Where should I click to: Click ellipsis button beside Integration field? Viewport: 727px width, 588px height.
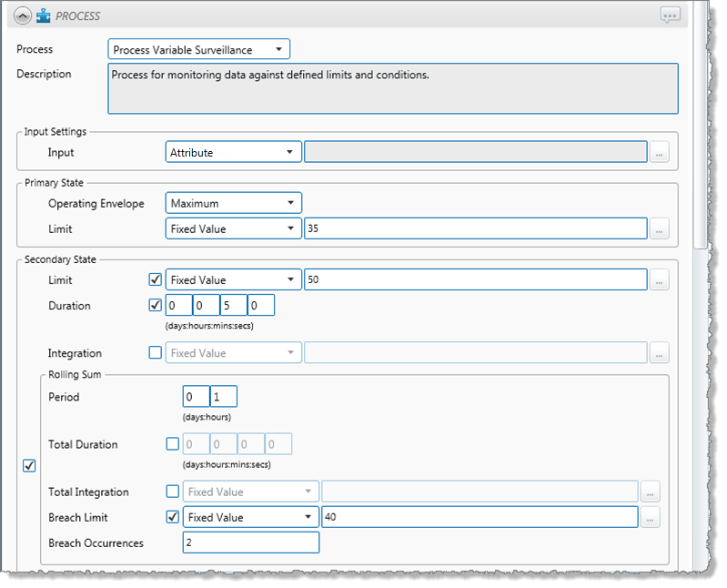coord(660,353)
